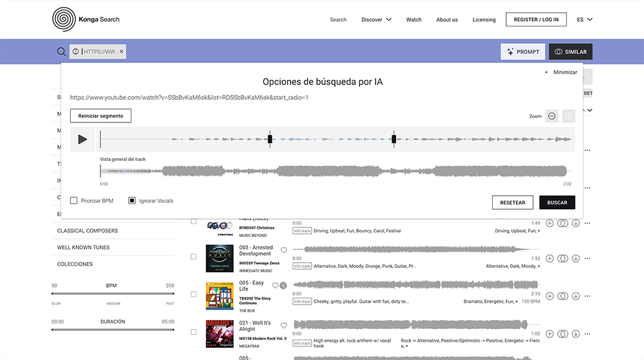The width and height of the screenshot is (644, 360).
Task: Go to the Watch page
Action: tap(413, 20)
